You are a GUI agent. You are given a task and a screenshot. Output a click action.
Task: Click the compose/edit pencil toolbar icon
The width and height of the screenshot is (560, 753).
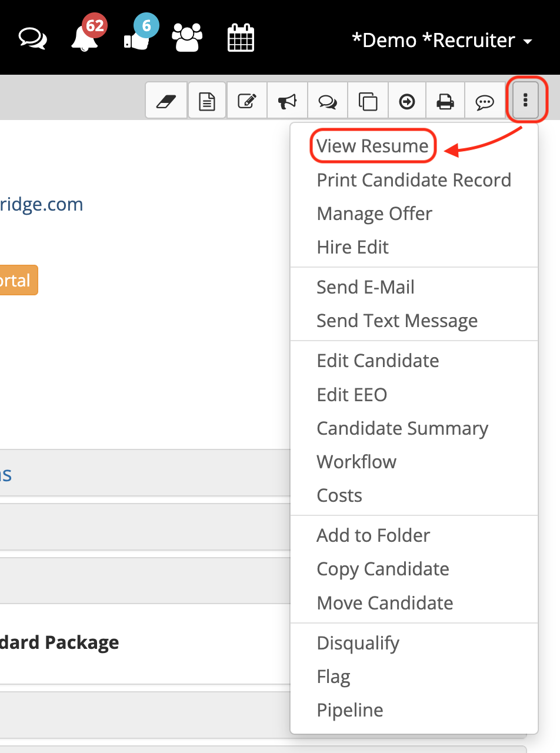pos(246,101)
